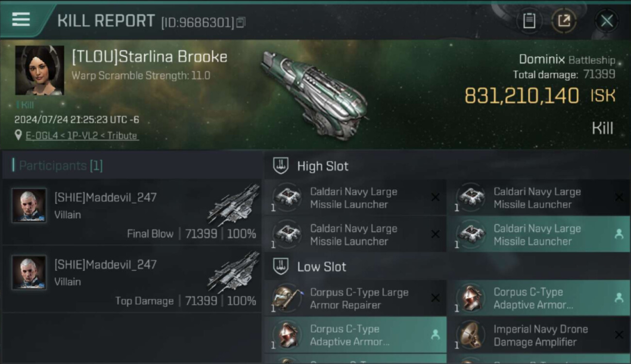Viewport: 631px width, 364px height.
Task: Open Corpus C-Type Large Armor Repairer
Action: click(354, 298)
